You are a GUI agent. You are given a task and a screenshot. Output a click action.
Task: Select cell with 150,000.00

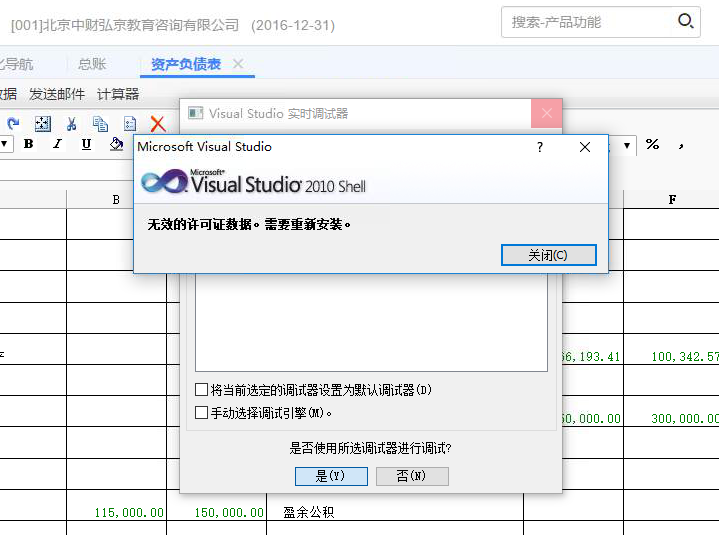(216, 505)
